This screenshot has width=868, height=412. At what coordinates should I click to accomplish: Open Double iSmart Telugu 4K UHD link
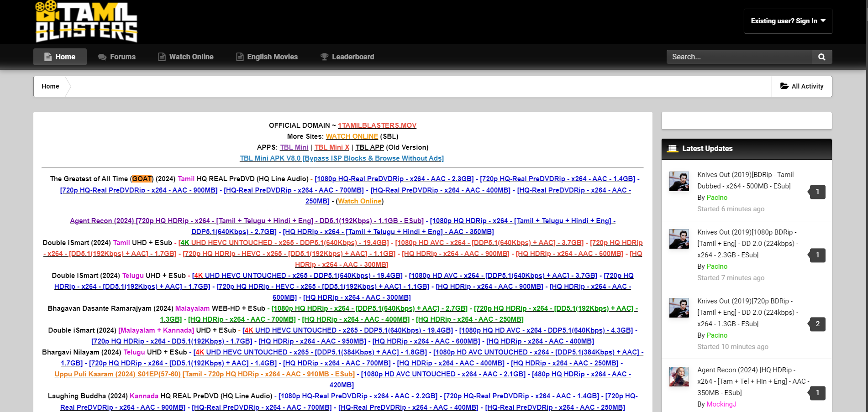(297, 276)
